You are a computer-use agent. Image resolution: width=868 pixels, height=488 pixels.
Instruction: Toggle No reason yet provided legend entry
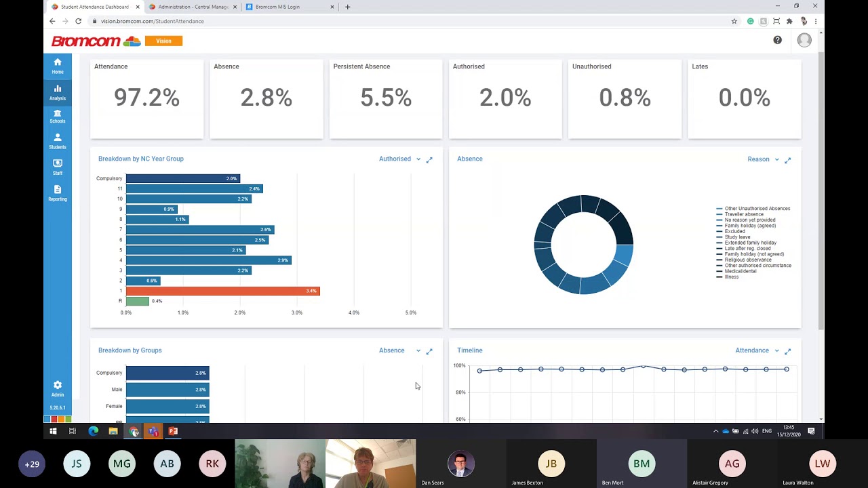pos(746,220)
